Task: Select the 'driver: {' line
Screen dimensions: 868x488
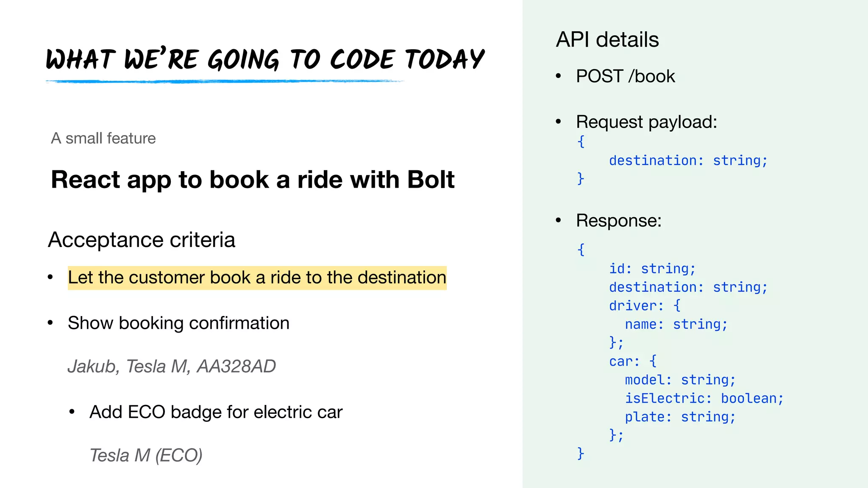Action: pyautogui.click(x=645, y=305)
